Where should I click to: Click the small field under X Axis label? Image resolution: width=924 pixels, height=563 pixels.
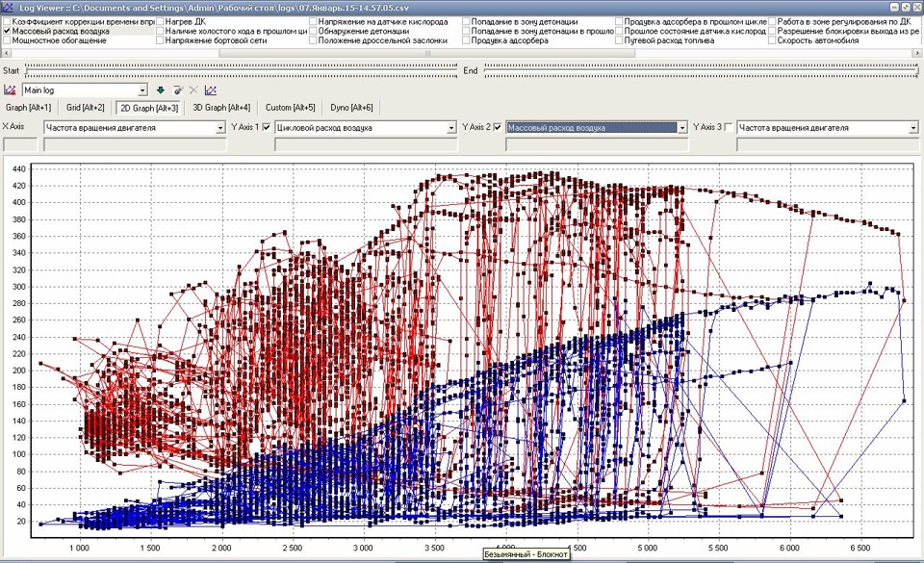tap(20, 144)
